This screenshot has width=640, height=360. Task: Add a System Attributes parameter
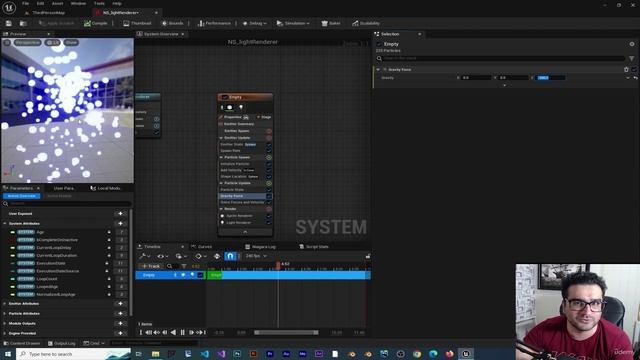pyautogui.click(x=120, y=224)
